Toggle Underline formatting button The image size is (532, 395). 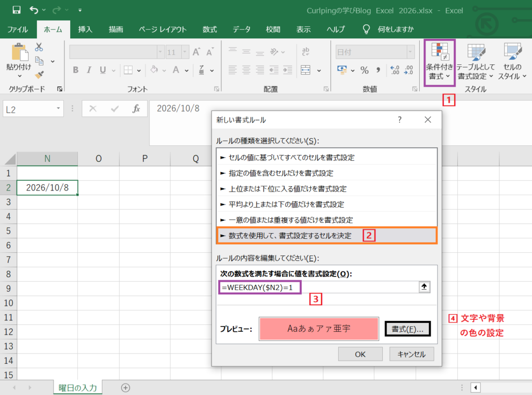[x=103, y=70]
